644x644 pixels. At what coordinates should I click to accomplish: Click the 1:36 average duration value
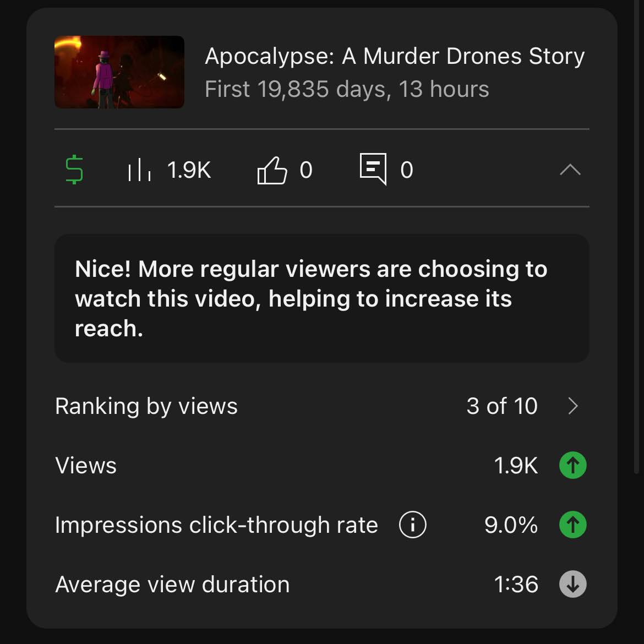[516, 584]
